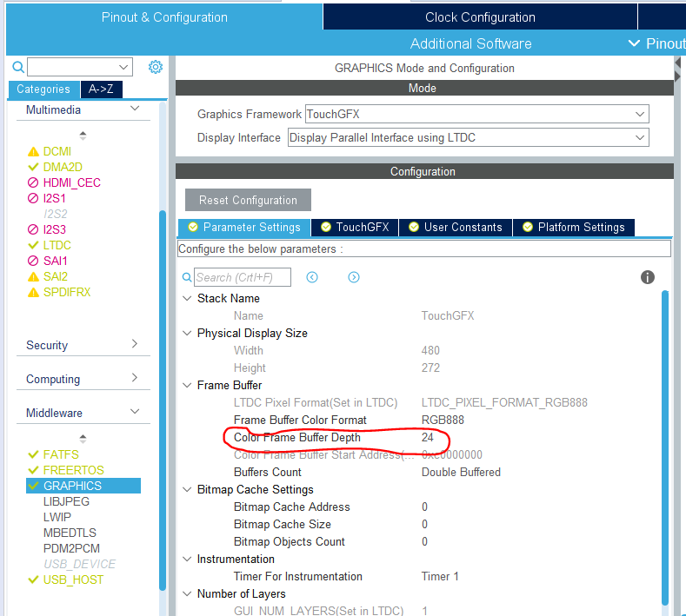Collapse the Physical Display Size section
Image resolution: width=686 pixels, height=616 pixels.
[x=187, y=333]
